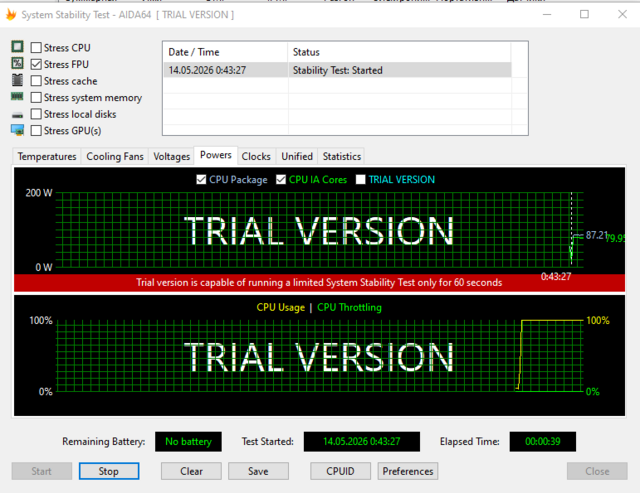The width and height of the screenshot is (640, 493).
Task: Select the Stability Test Started log row
Action: pyautogui.click(x=338, y=70)
